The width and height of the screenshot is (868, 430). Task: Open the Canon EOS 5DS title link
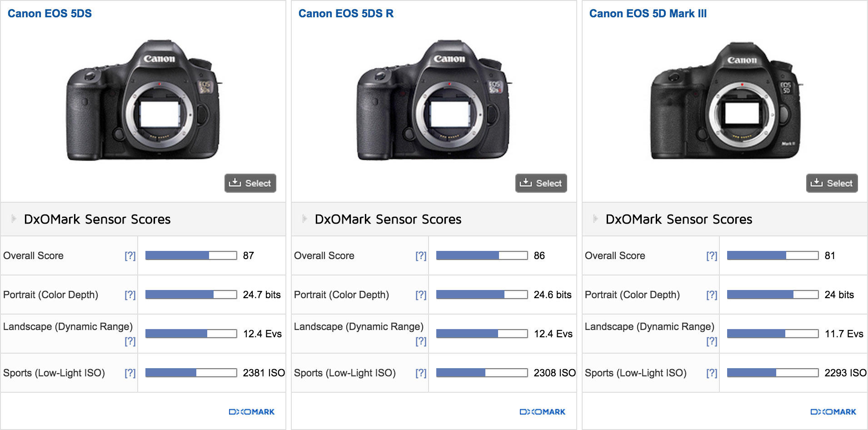(50, 14)
